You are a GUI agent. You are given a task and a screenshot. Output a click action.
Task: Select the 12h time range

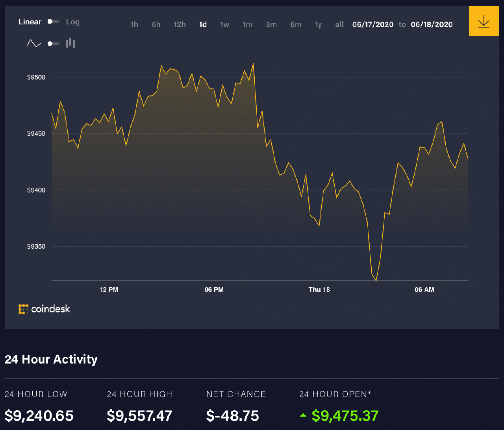(180, 24)
